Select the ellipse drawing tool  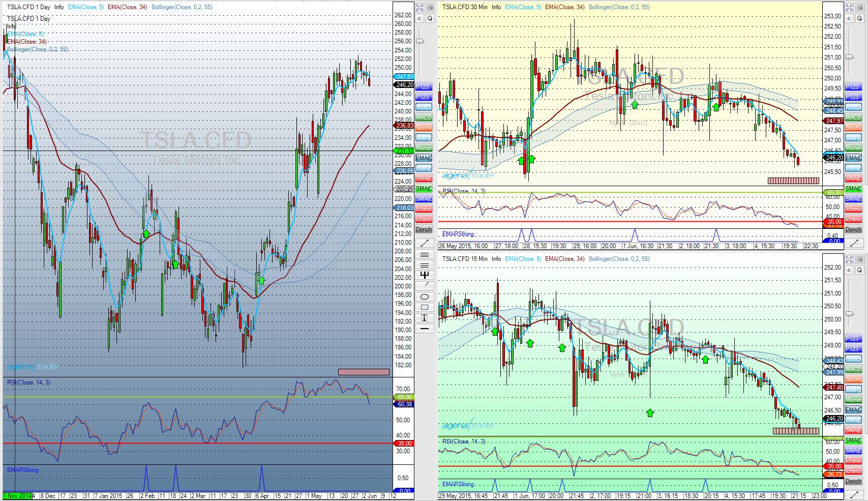click(x=425, y=297)
